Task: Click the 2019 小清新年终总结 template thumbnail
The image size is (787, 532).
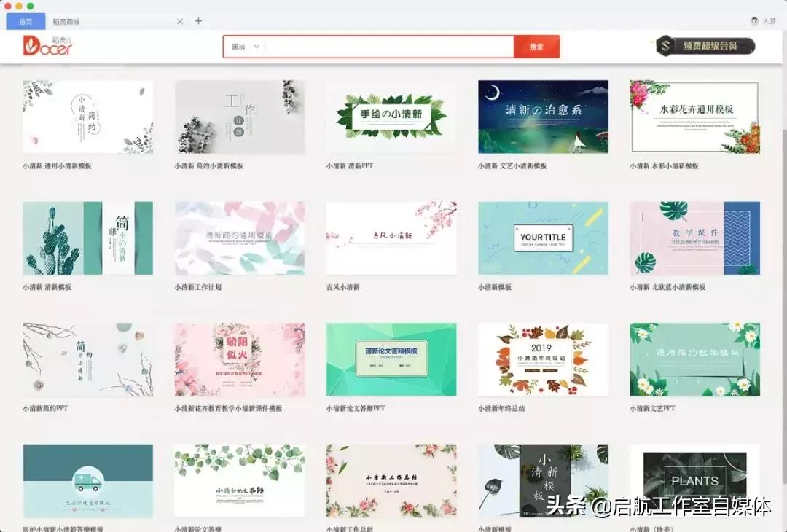Action: pyautogui.click(x=543, y=357)
